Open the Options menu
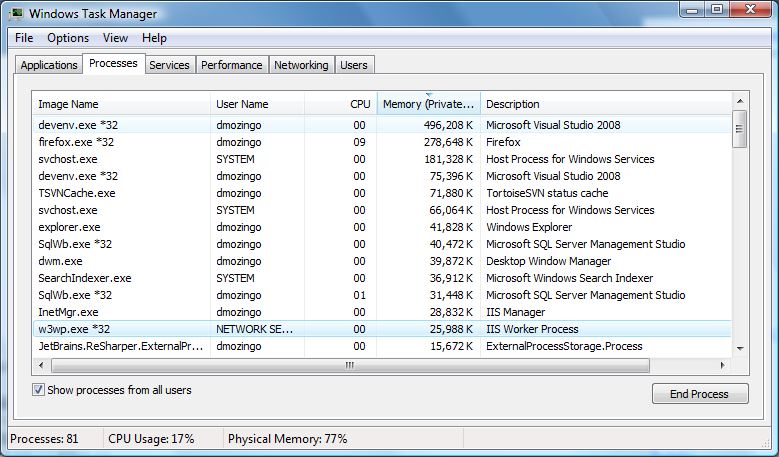The height and width of the screenshot is (457, 779). coord(68,38)
